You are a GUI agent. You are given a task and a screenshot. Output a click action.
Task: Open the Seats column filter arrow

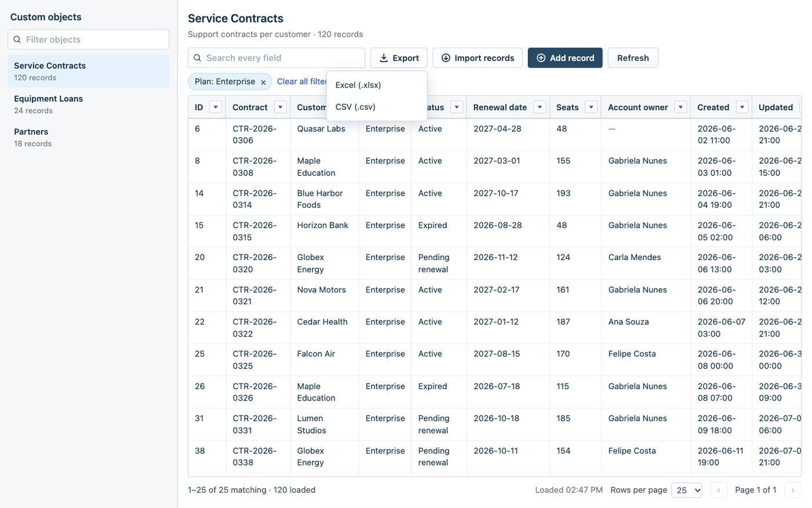[591, 107]
